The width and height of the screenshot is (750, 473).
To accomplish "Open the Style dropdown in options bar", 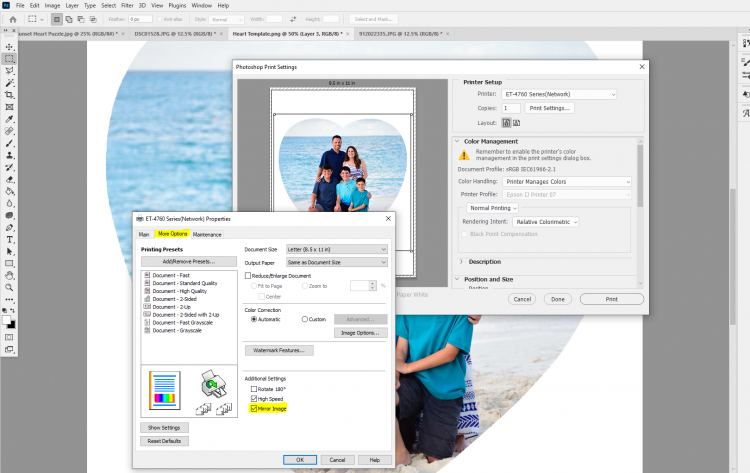I will [227, 19].
